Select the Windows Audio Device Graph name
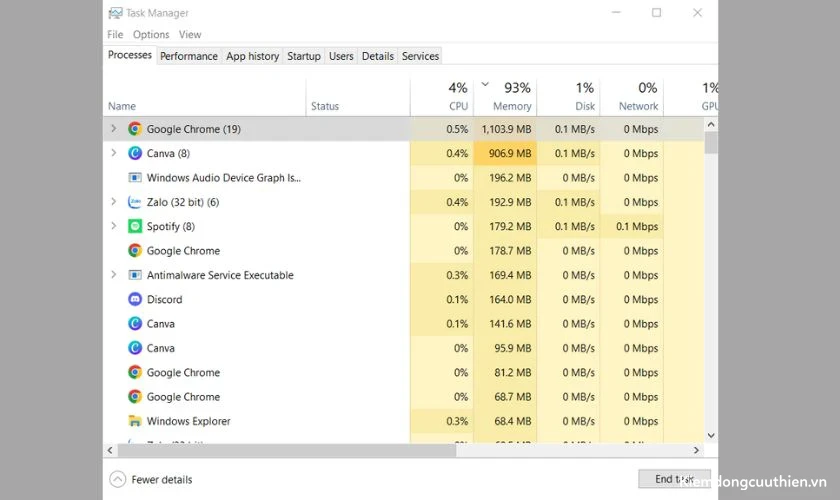840x500 pixels. [x=224, y=178]
